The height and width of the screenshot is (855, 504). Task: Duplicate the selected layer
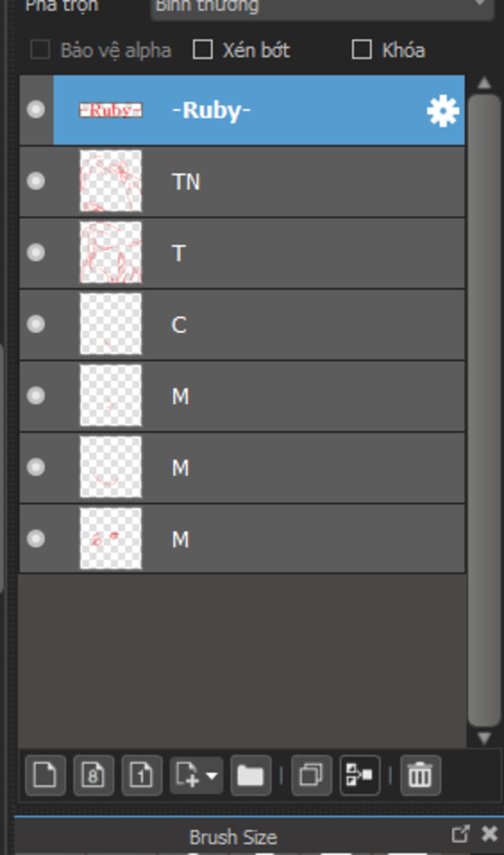[311, 775]
